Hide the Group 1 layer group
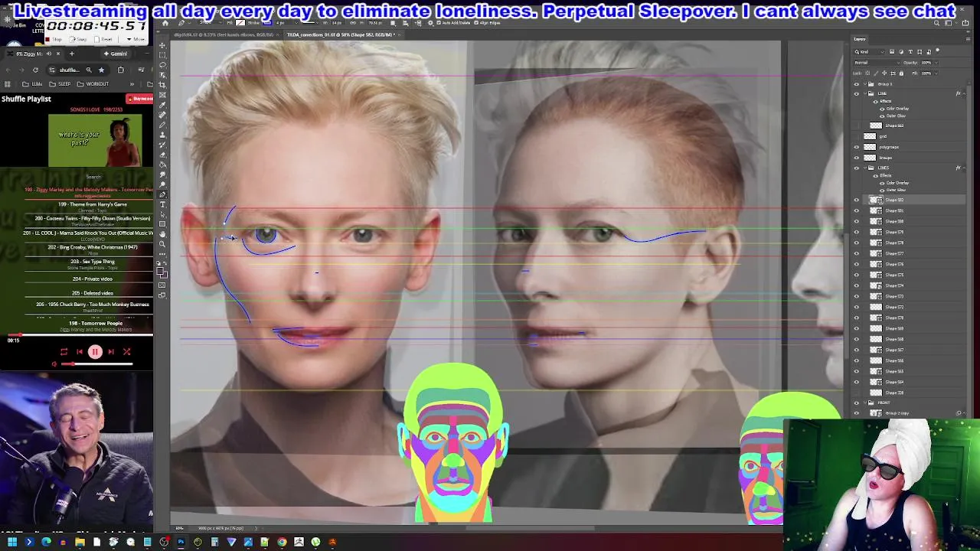Image resolution: width=980 pixels, height=551 pixels. tap(857, 84)
